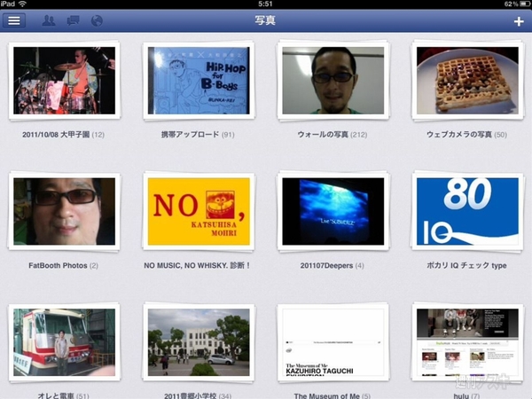Select the 2011/10/08 大甲子園 (12) label

pyautogui.click(x=64, y=135)
